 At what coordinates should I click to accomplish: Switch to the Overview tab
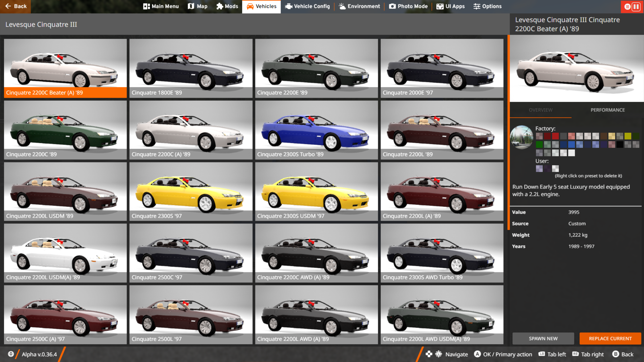tap(541, 110)
